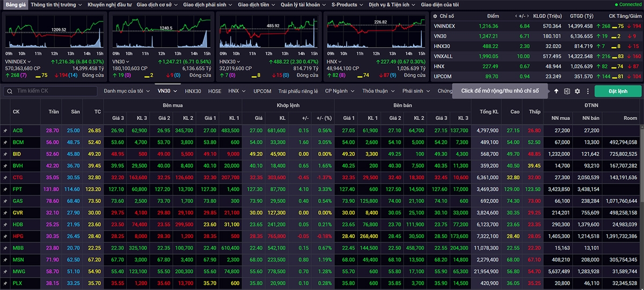
Task: Open the three-dot more options menu
Action: tap(588, 91)
